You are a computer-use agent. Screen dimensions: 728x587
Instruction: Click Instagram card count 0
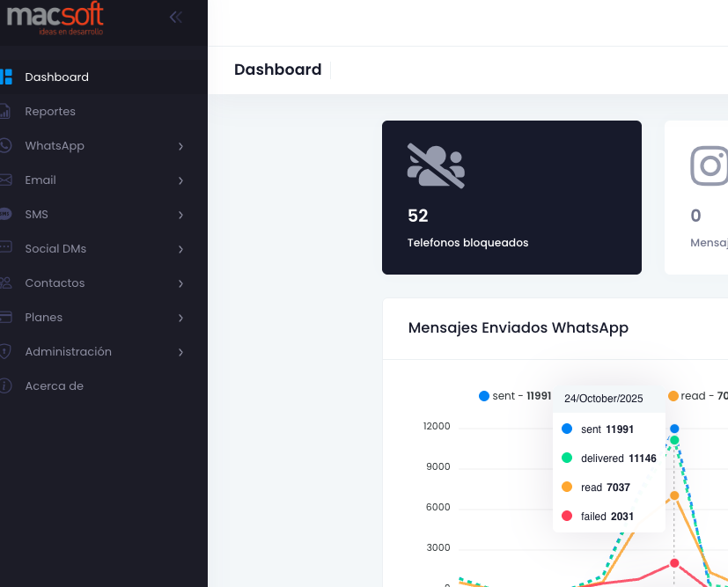(695, 216)
